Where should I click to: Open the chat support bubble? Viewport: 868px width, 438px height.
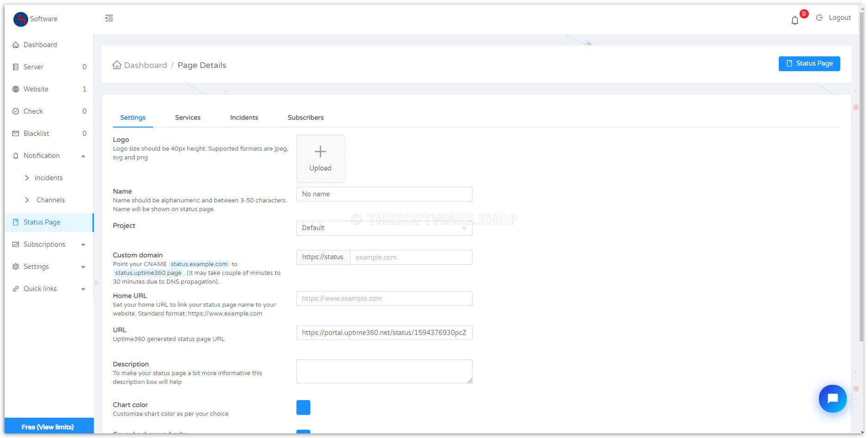tap(832, 399)
